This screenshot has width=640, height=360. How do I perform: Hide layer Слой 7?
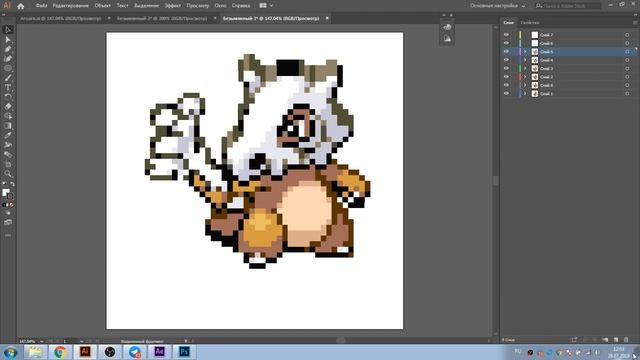[x=507, y=35]
